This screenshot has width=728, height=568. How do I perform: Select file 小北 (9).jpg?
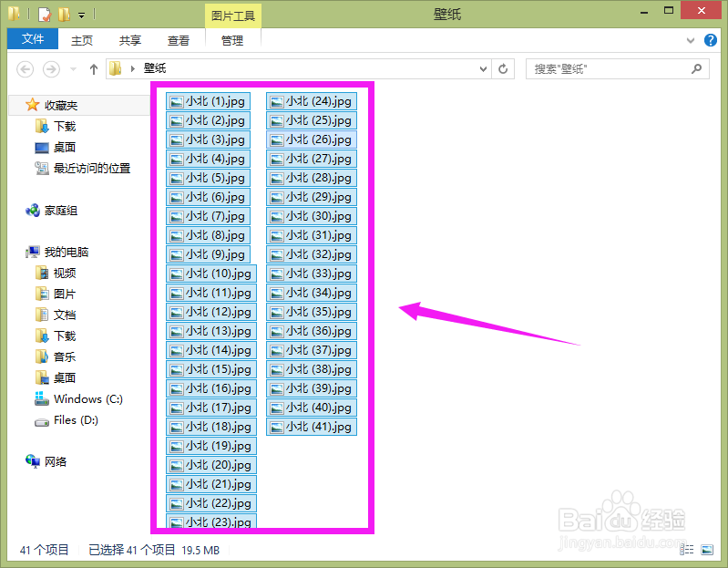208,254
